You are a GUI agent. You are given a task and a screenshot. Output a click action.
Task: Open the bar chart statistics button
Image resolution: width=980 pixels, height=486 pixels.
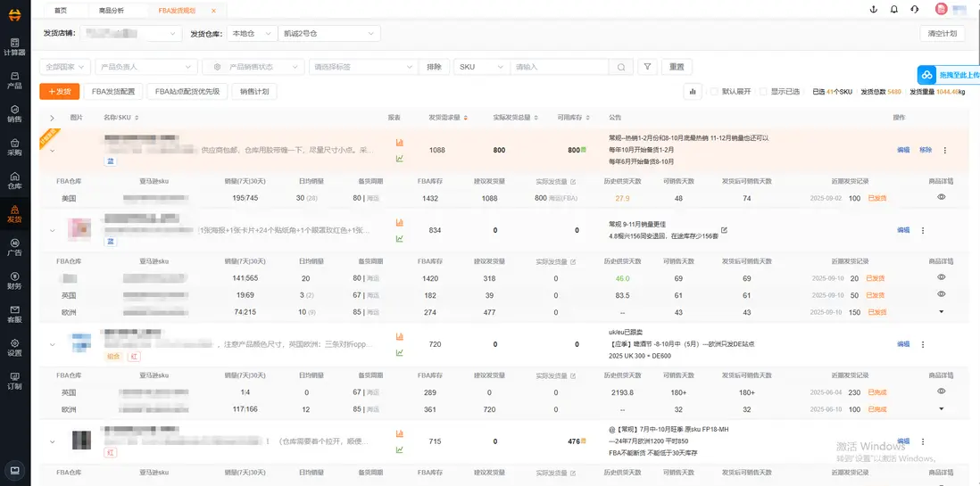click(x=692, y=91)
